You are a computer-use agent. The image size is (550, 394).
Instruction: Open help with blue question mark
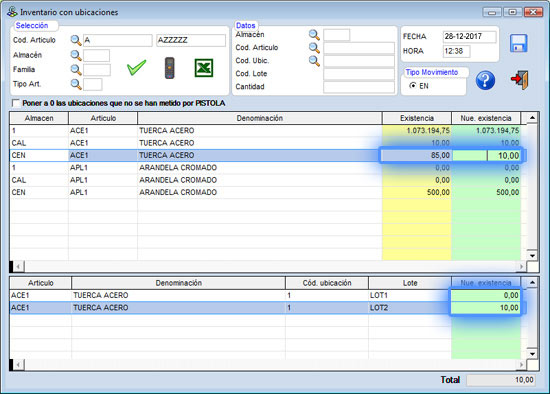tap(485, 80)
